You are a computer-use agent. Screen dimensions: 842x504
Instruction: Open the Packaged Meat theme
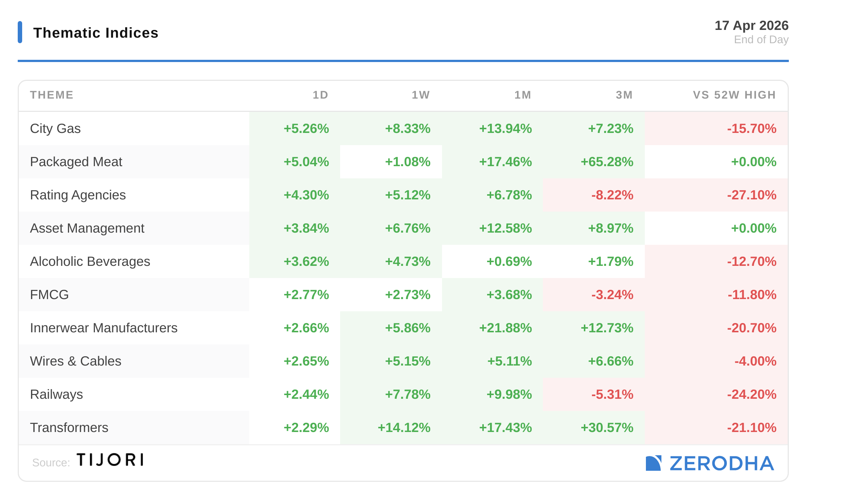[x=76, y=162]
